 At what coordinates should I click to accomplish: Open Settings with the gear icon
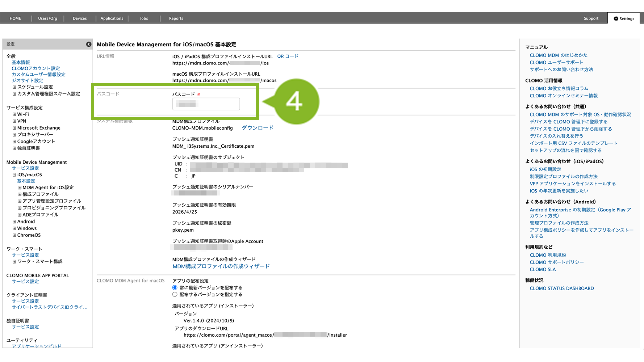(x=624, y=18)
